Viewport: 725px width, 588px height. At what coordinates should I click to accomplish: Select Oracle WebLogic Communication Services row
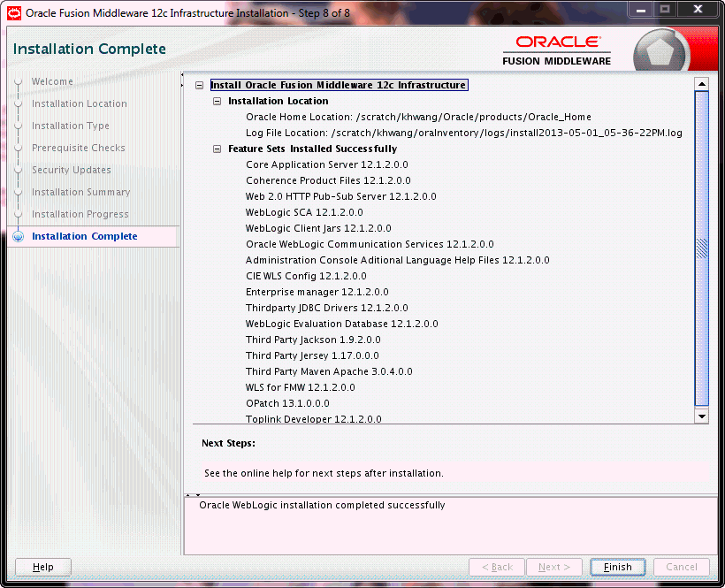point(370,244)
